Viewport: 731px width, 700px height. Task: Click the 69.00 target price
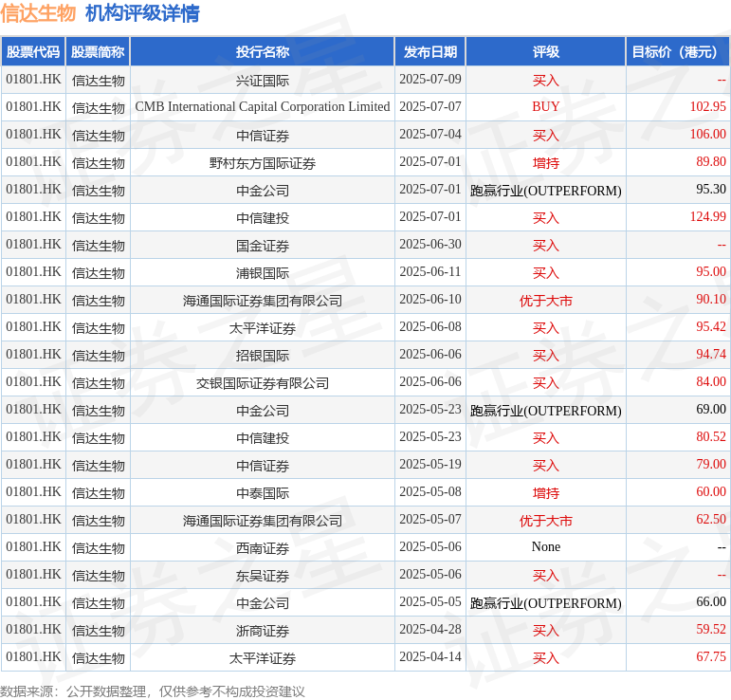711,410
